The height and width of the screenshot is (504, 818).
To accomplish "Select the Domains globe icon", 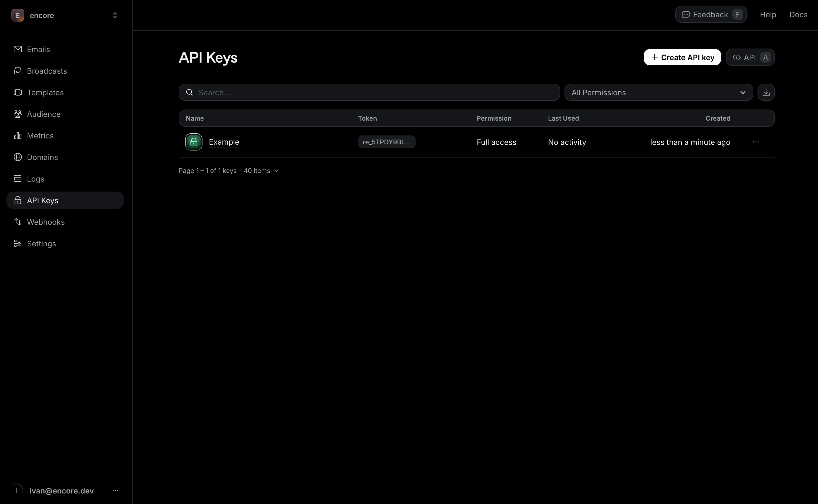I will 18,157.
